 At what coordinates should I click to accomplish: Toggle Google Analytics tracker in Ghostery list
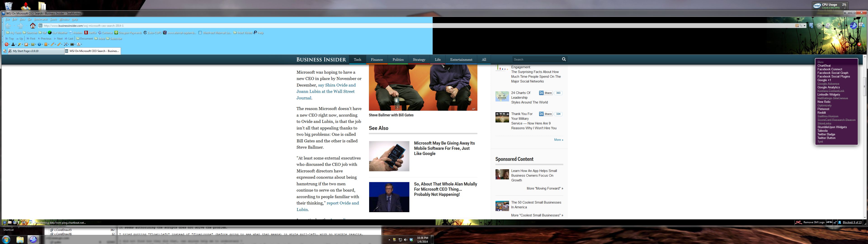[829, 87]
